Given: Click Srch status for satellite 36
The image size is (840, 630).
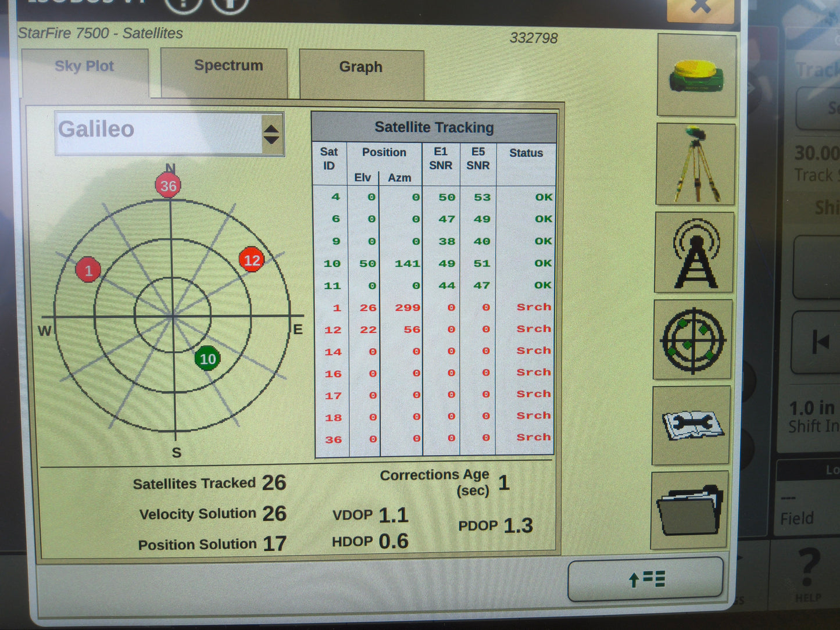Looking at the screenshot, I should pyautogui.click(x=534, y=438).
